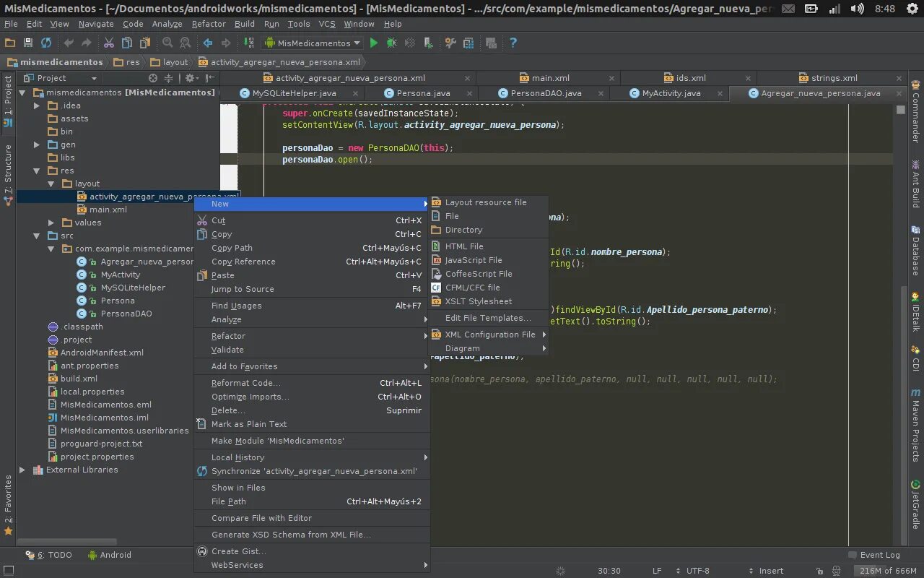Choose Delete... from context menu
The width and height of the screenshot is (924, 578).
pos(312,410)
